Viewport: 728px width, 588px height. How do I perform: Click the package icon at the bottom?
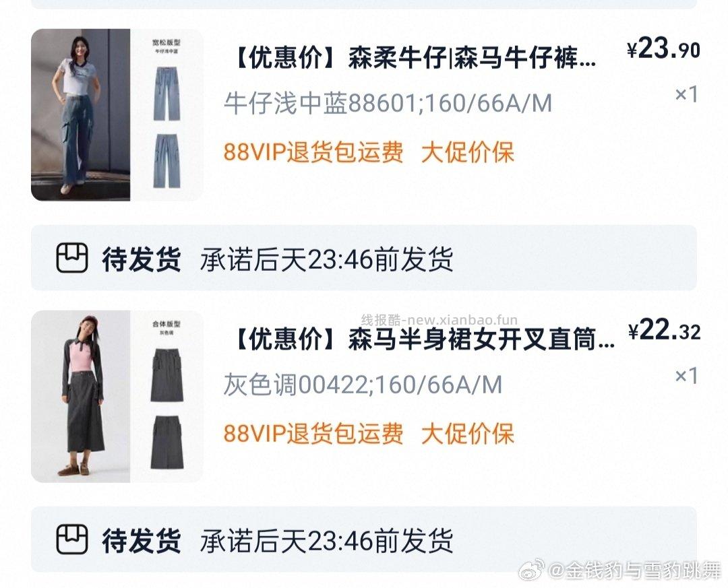coord(72,540)
